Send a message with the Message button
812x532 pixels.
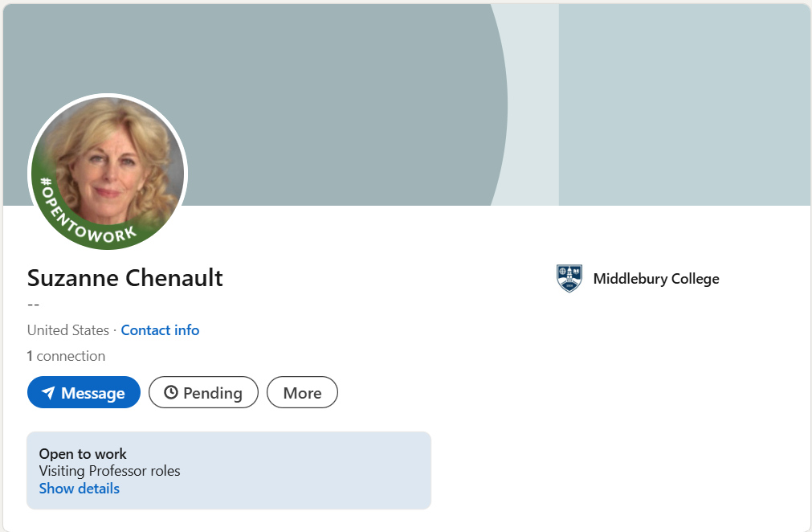[84, 393]
